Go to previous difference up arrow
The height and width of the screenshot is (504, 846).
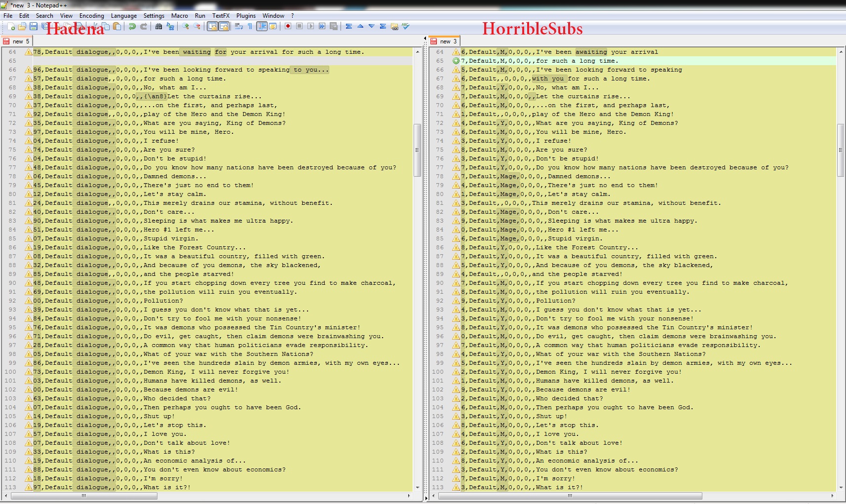pyautogui.click(x=360, y=27)
